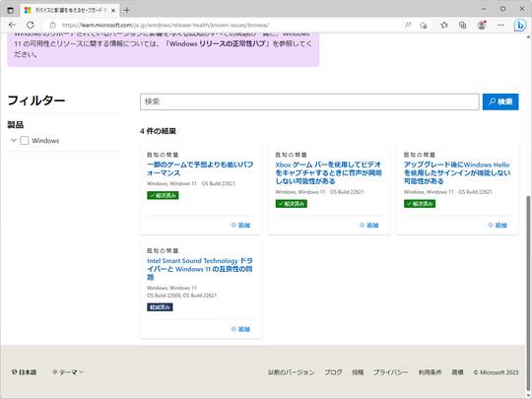Viewport: 532px width, 399px height.
Task: Go back to the previous page
Action: tap(12, 25)
